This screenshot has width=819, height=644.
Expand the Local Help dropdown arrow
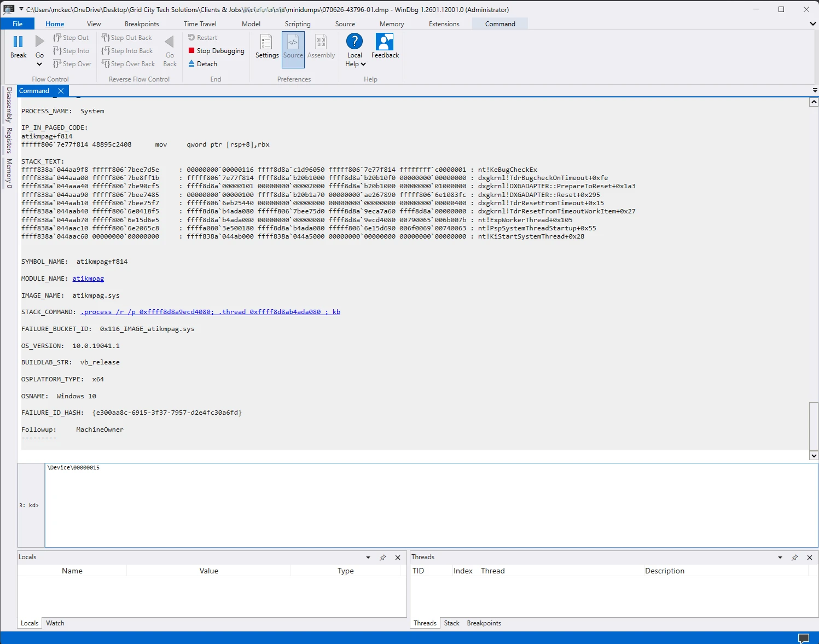363,64
